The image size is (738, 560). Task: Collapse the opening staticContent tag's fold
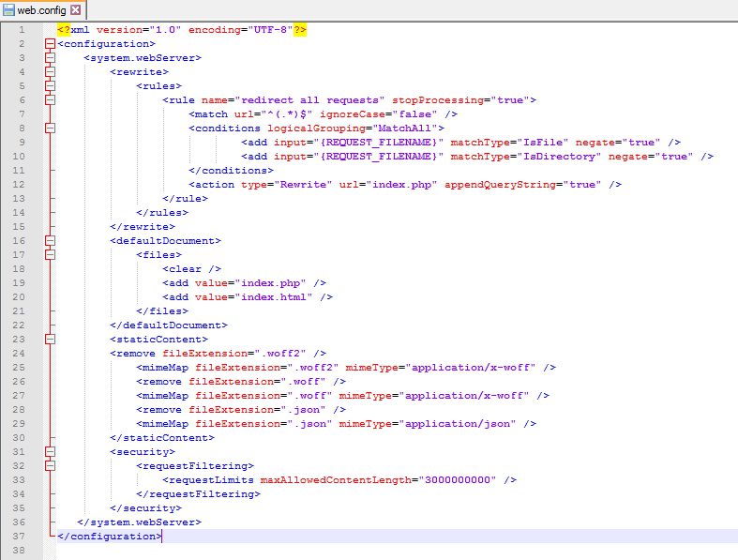(x=51, y=340)
